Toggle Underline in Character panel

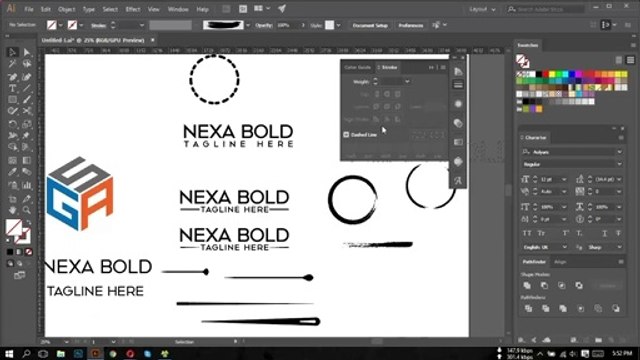604,233
